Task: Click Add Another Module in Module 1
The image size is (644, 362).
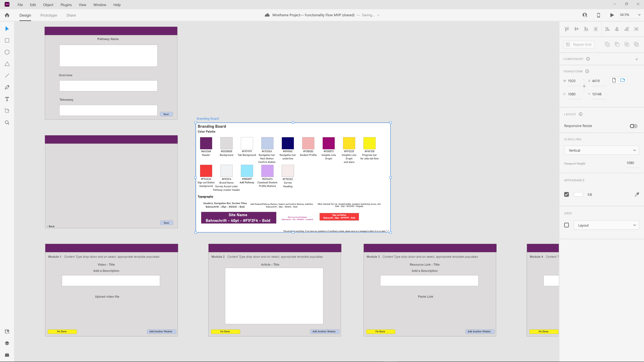Action: coord(161,331)
